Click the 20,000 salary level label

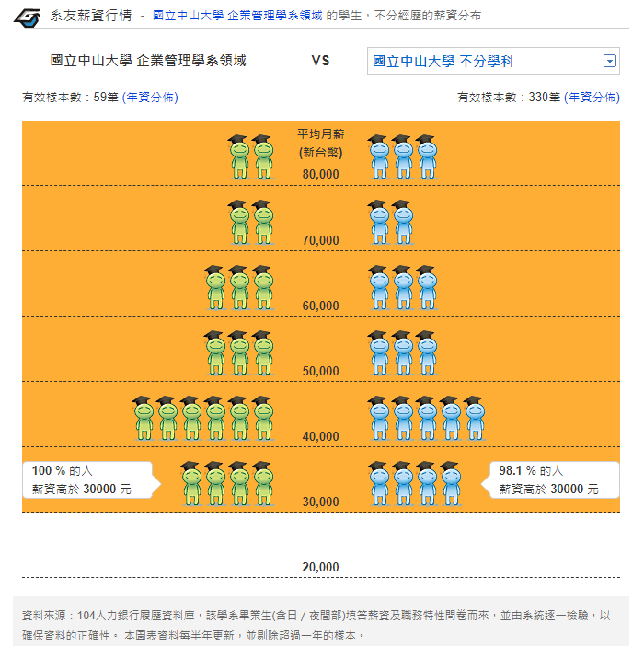[321, 567]
